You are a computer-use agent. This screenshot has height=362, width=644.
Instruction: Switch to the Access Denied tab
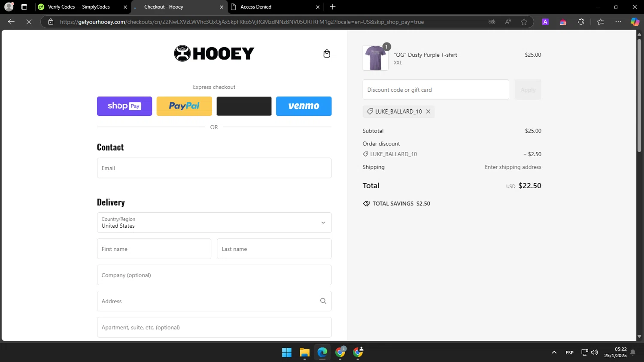pos(275,7)
